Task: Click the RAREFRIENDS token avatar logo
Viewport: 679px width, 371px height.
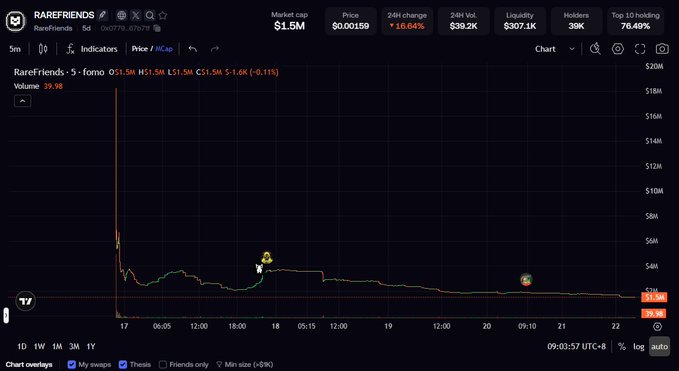Action: pyautogui.click(x=16, y=20)
